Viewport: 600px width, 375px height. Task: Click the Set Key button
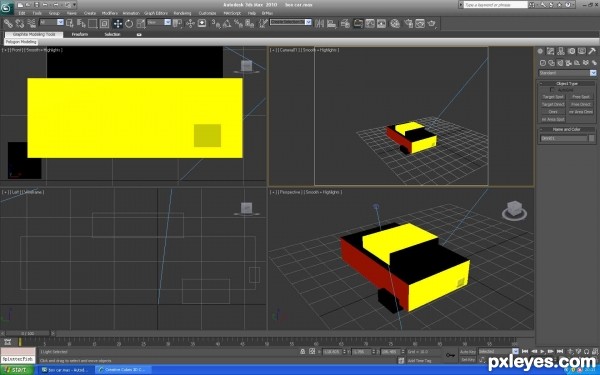coord(468,360)
